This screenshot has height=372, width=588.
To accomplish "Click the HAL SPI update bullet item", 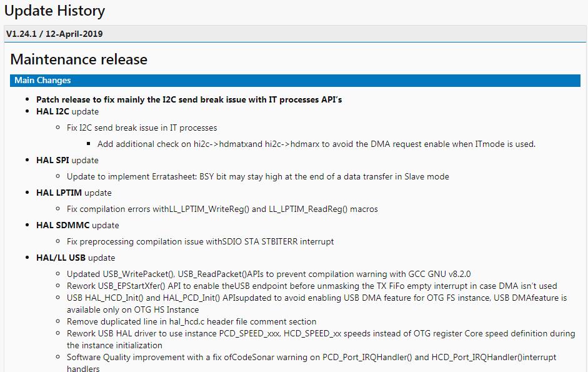I will click(x=67, y=160).
